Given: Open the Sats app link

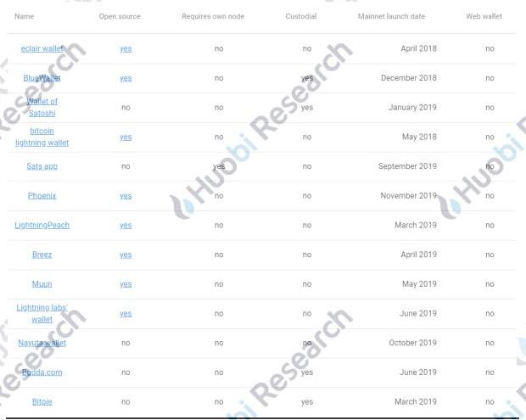Looking at the screenshot, I should 42,166.
